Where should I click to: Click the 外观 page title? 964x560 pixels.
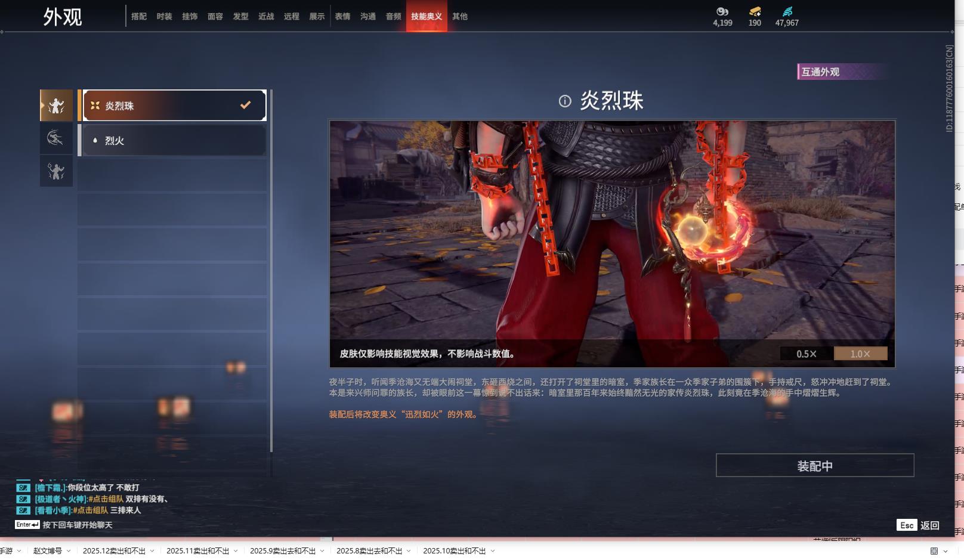pos(63,17)
